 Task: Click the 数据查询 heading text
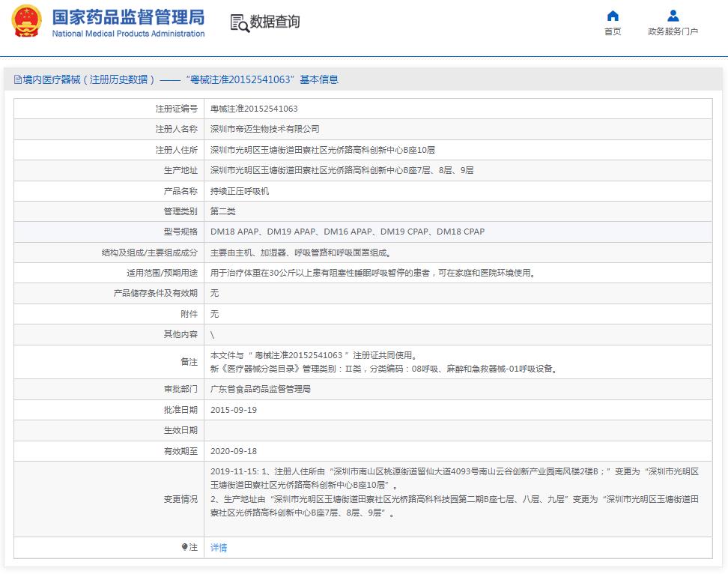point(275,22)
